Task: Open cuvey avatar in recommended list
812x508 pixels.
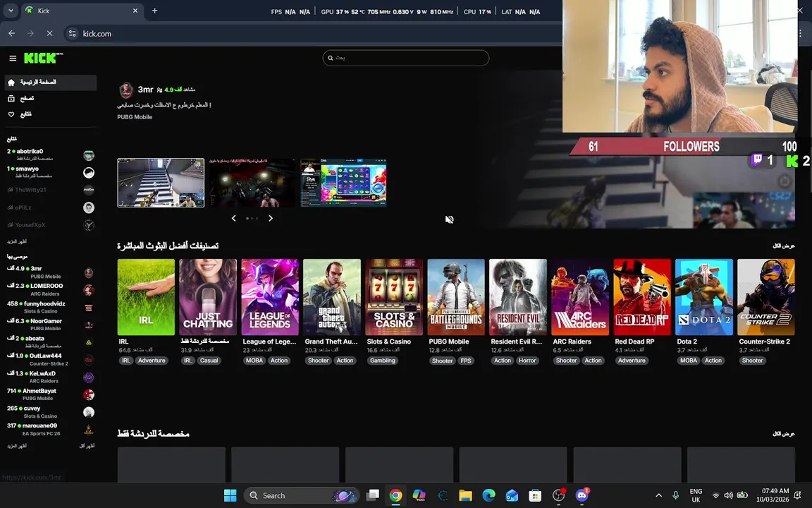Action: [89, 412]
